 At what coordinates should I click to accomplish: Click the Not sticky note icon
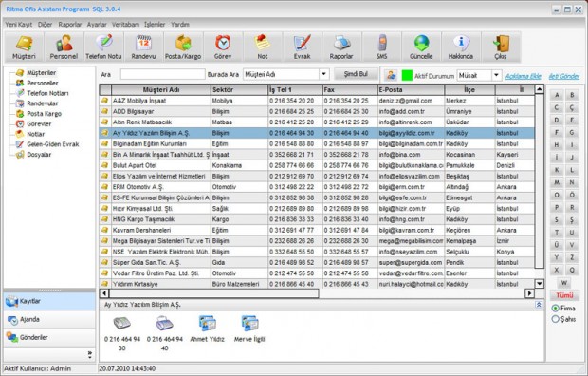pyautogui.click(x=263, y=47)
